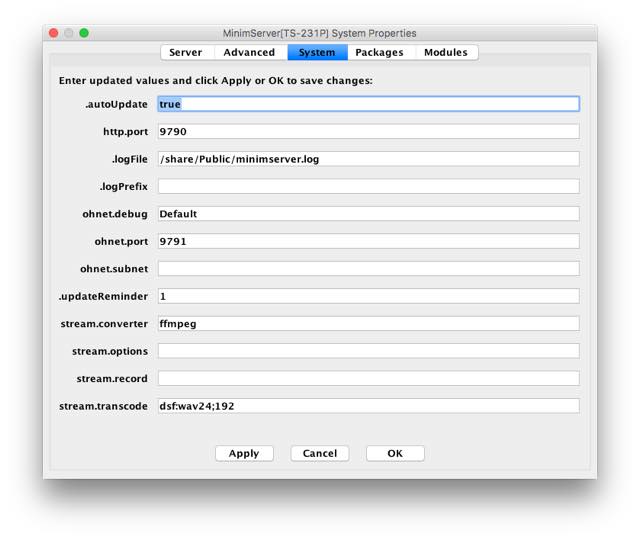Click the stream.converter field showing ffmpeg
The height and width of the screenshot is (540, 640).
click(x=369, y=324)
